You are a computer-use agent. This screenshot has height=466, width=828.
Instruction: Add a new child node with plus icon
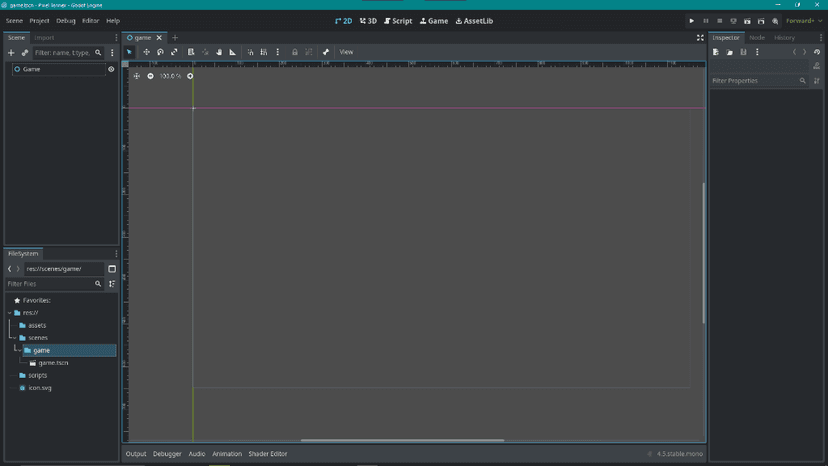(x=11, y=53)
